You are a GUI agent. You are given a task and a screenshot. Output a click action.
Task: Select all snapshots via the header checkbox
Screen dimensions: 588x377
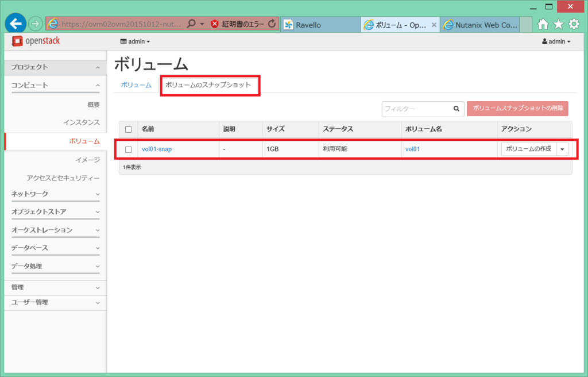(x=129, y=129)
